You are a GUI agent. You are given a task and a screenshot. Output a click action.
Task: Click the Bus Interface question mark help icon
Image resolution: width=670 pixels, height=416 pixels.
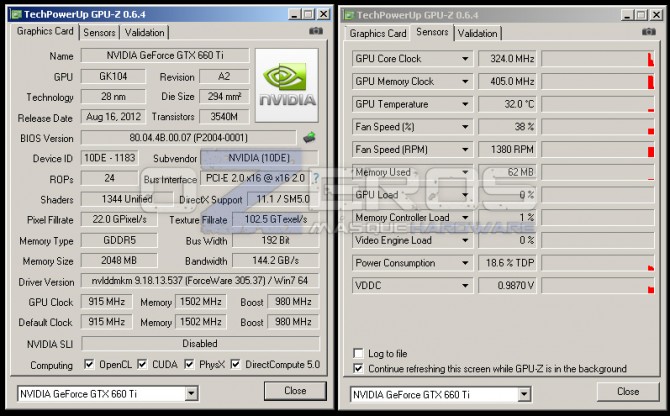click(315, 178)
